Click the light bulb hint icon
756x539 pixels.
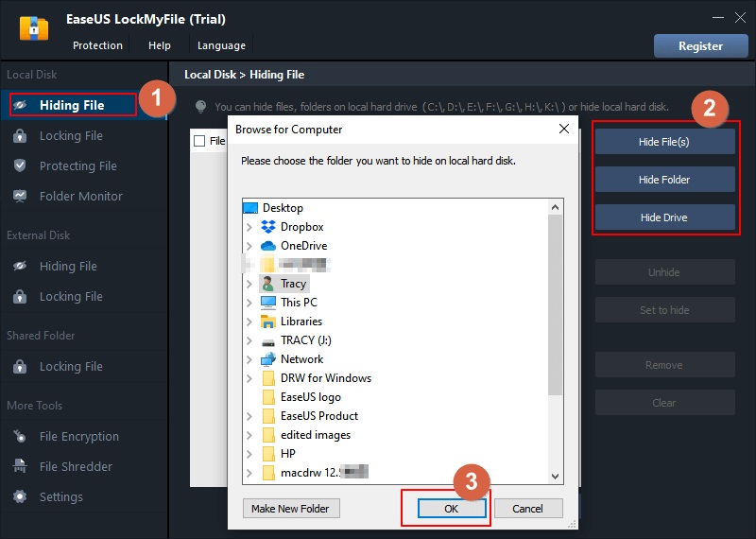[x=201, y=107]
